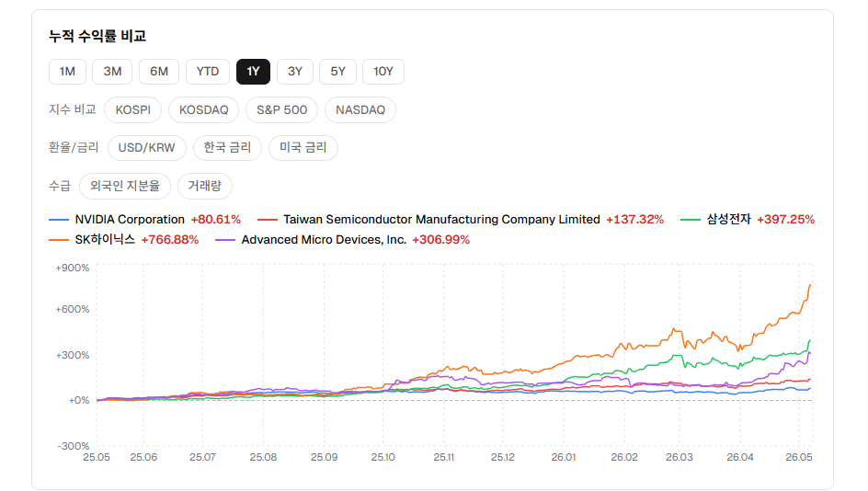This screenshot has height=491, width=868.
Task: Select the 1M period tab
Action: point(67,72)
